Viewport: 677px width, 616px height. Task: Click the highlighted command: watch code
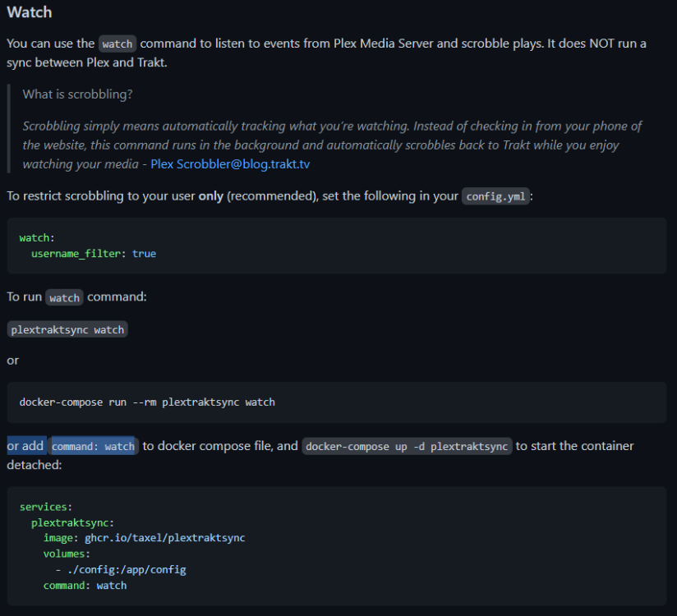coord(94,446)
